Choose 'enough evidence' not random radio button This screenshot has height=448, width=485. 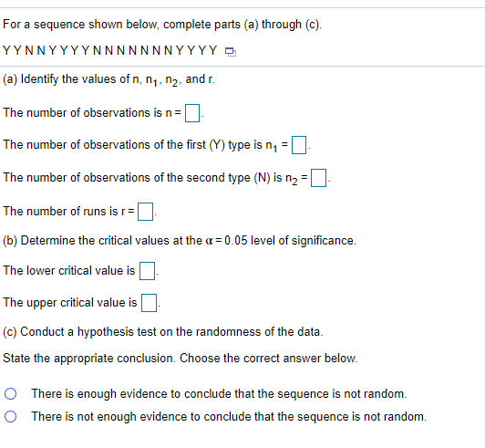(11, 394)
